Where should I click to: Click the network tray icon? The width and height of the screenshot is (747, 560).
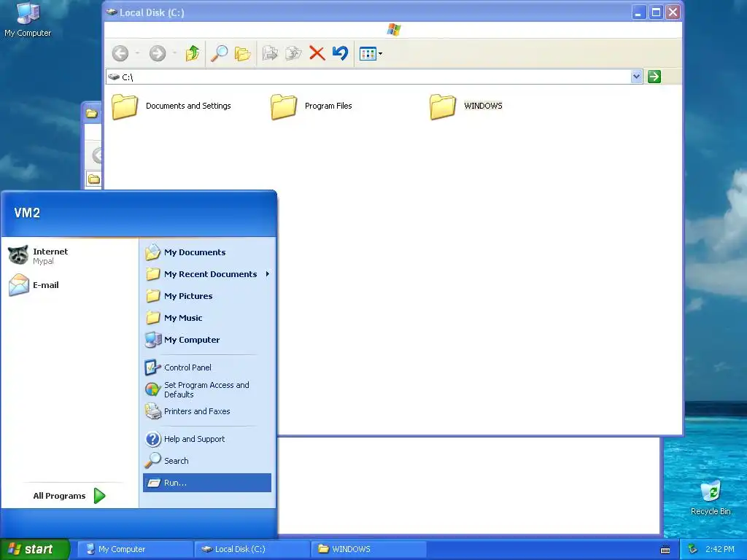[x=693, y=549]
